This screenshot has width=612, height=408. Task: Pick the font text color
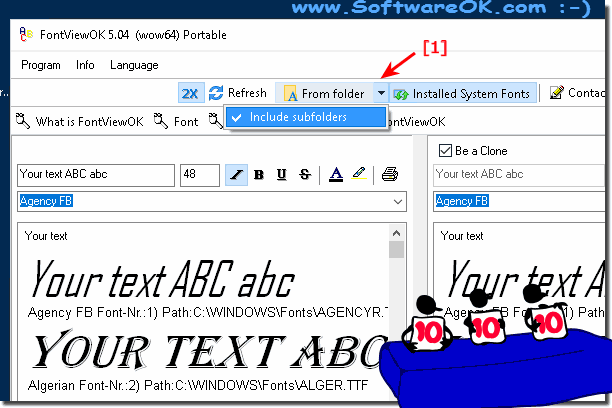336,175
